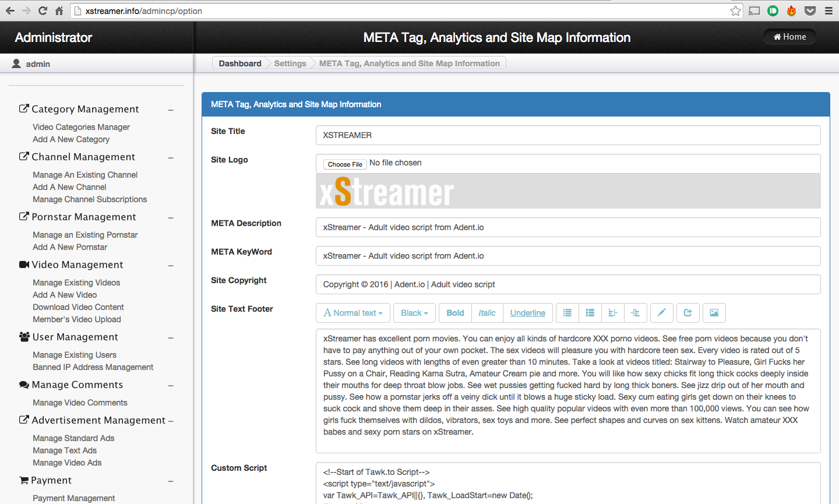Collapse the Category Management section
The image size is (839, 504).
[x=171, y=110]
